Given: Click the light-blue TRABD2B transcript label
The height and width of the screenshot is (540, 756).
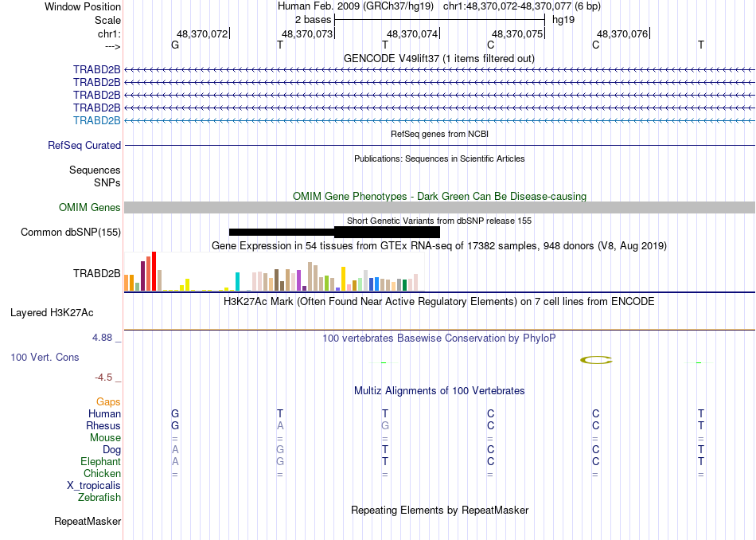Looking at the screenshot, I should [96, 120].
